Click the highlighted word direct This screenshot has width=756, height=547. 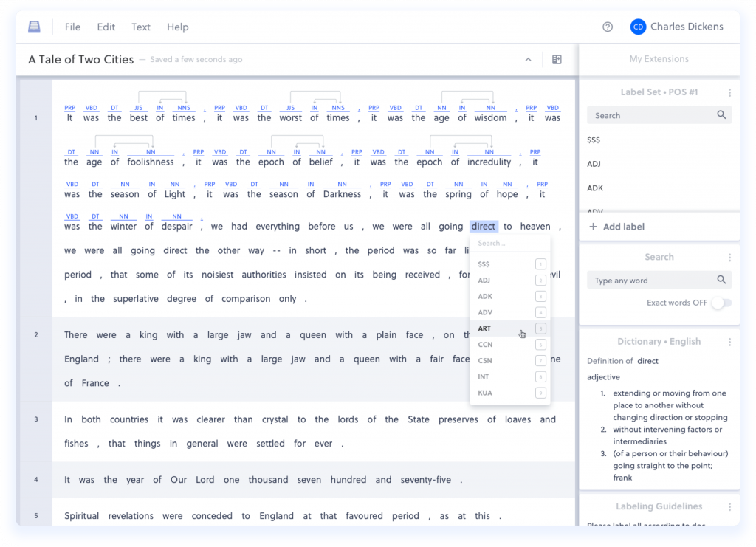484,227
